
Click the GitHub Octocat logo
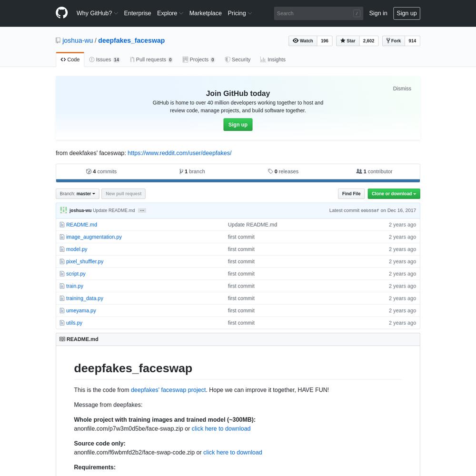pyautogui.click(x=61, y=13)
